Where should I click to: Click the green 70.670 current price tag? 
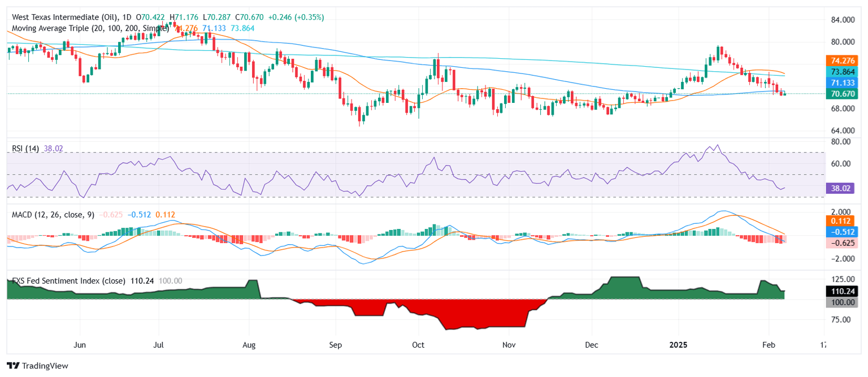click(841, 94)
